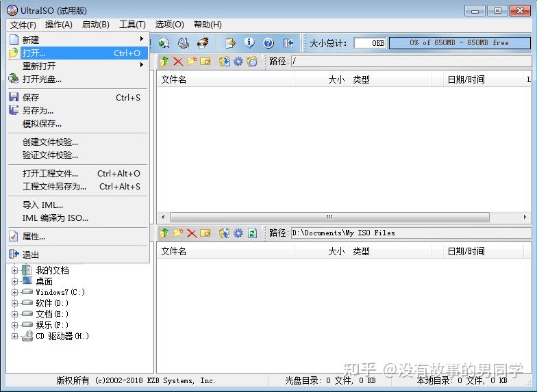Click the red X delete icon in upper toolbar
Image resolution: width=537 pixels, height=392 pixels.
178,62
